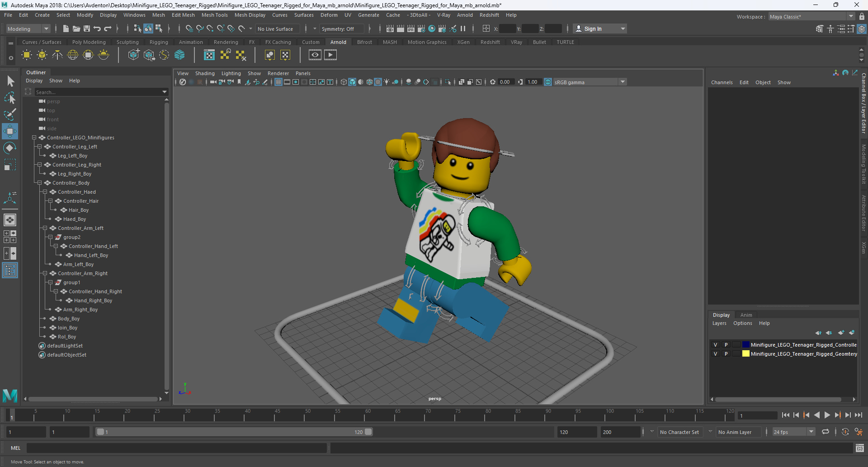Open the Workspace Maya Classic dropdown
Screen dimensions: 868x467
click(x=811, y=17)
